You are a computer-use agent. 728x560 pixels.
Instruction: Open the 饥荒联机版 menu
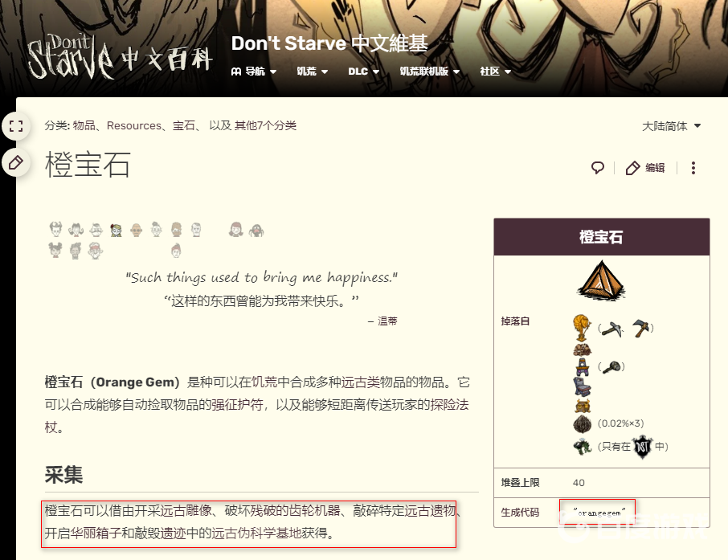click(429, 71)
